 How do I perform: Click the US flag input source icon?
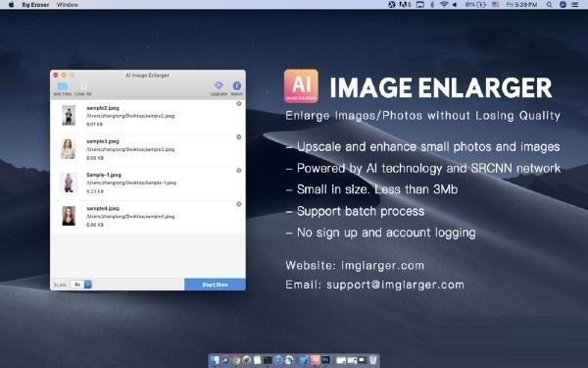[x=496, y=5]
